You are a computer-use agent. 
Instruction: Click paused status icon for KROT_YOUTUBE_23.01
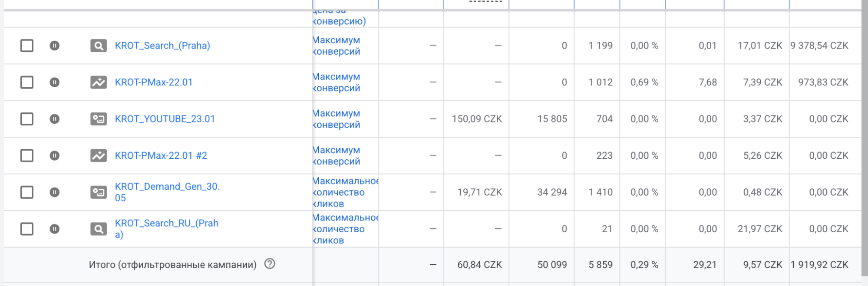[54, 119]
